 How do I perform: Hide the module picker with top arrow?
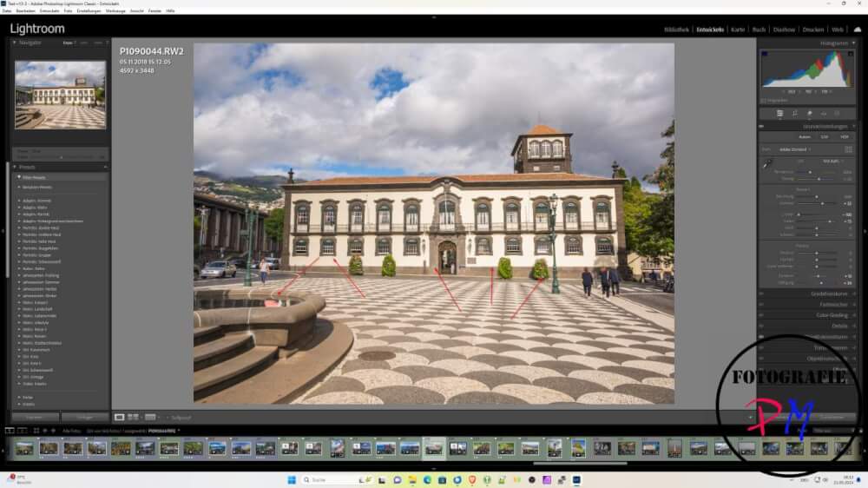click(x=434, y=17)
